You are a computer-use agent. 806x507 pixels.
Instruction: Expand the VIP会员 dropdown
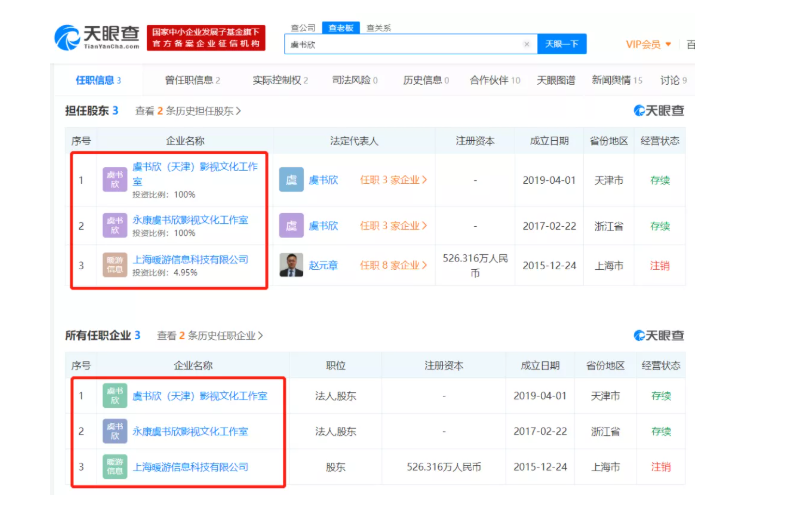(x=648, y=45)
